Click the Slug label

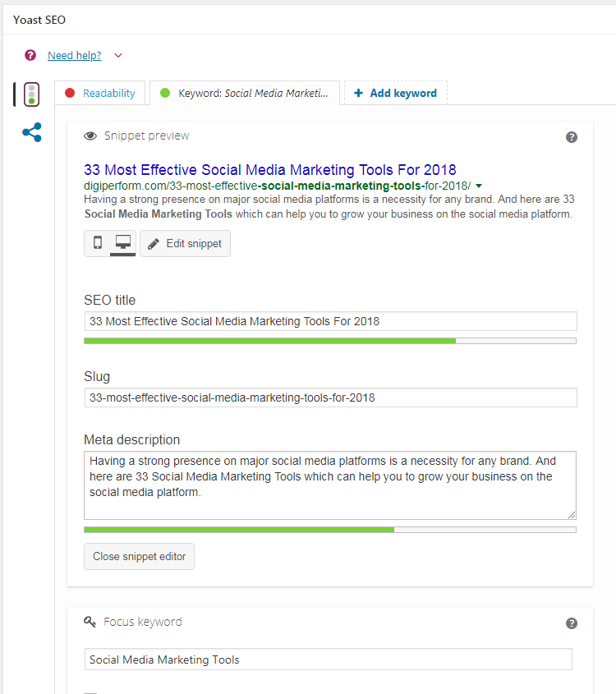97,377
